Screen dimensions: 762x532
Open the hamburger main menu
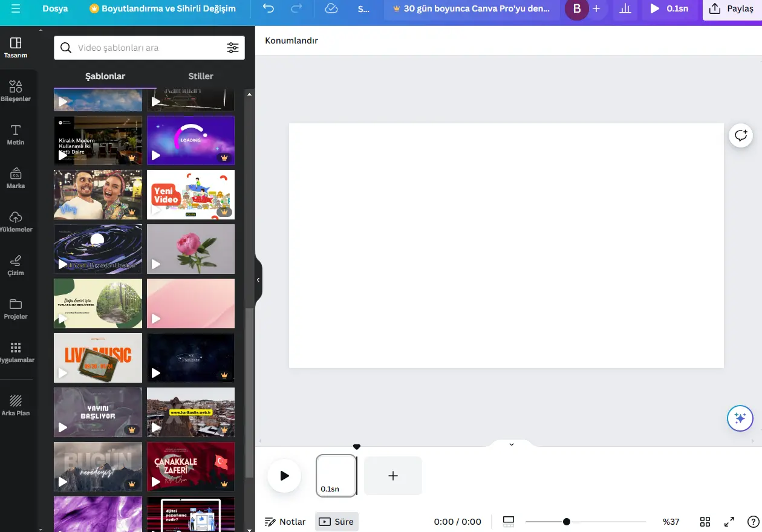(16, 8)
